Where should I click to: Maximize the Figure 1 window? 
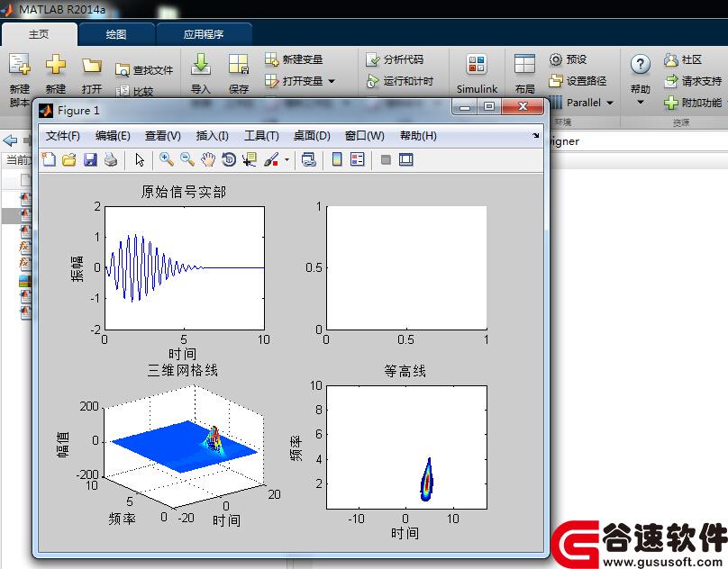pos(489,107)
